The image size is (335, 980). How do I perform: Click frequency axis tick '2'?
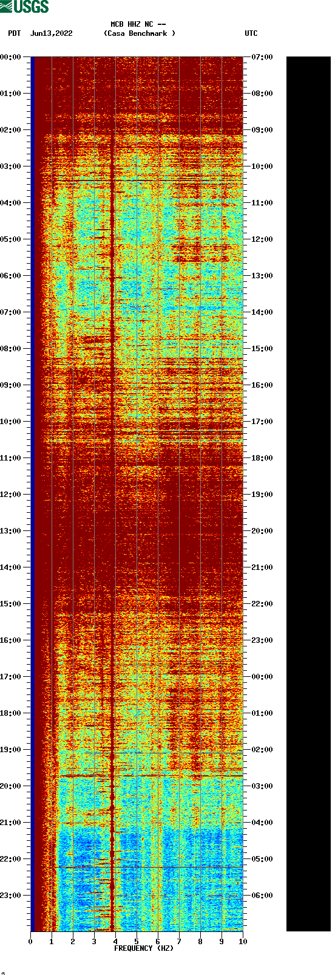(x=73, y=942)
